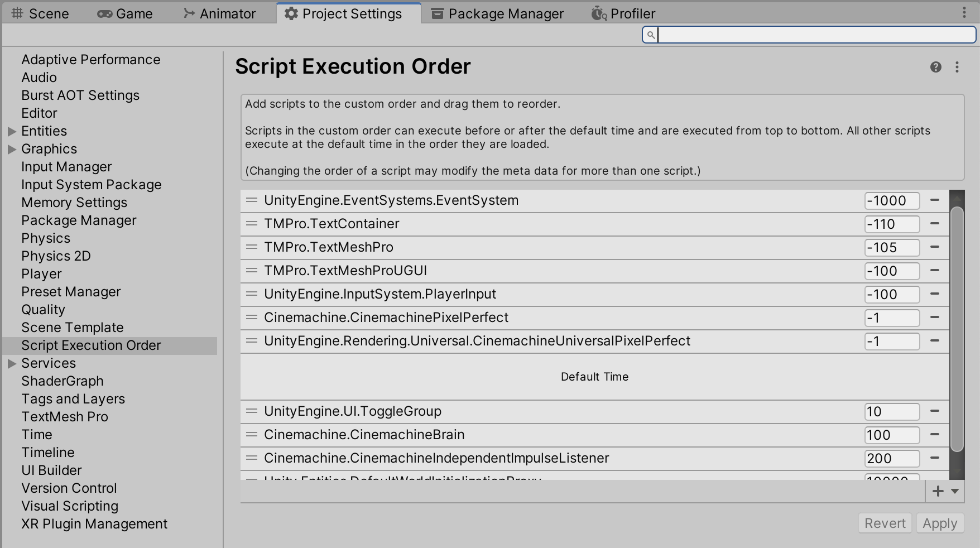Remove PlayerInput script with minus icon

(x=935, y=294)
